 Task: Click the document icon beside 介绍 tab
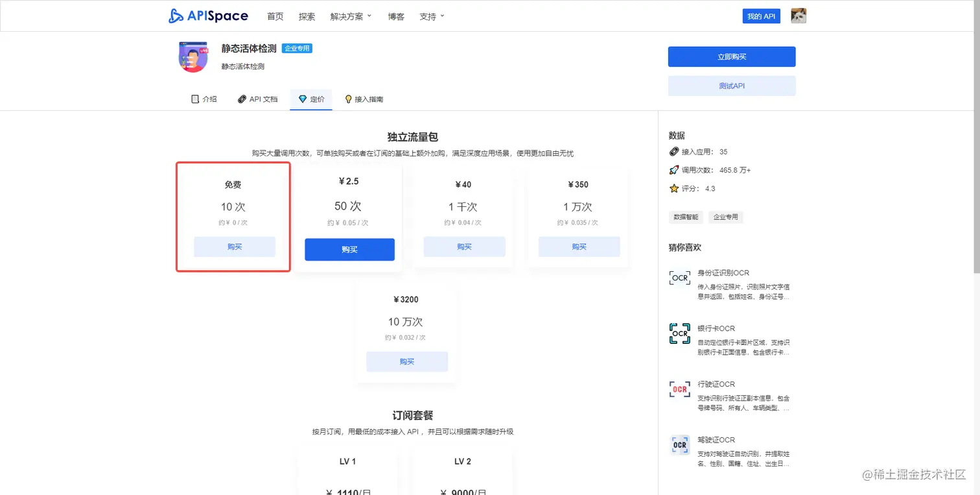click(194, 99)
